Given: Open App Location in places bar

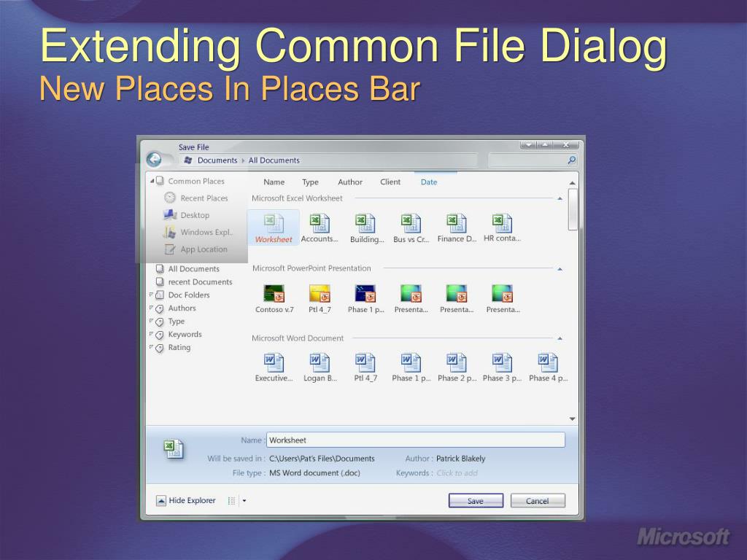Looking at the screenshot, I should point(196,249).
